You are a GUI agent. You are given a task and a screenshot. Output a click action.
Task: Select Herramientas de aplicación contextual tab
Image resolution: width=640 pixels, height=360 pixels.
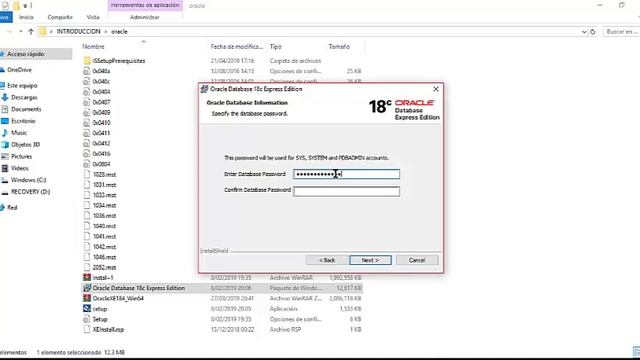pyautogui.click(x=145, y=5)
